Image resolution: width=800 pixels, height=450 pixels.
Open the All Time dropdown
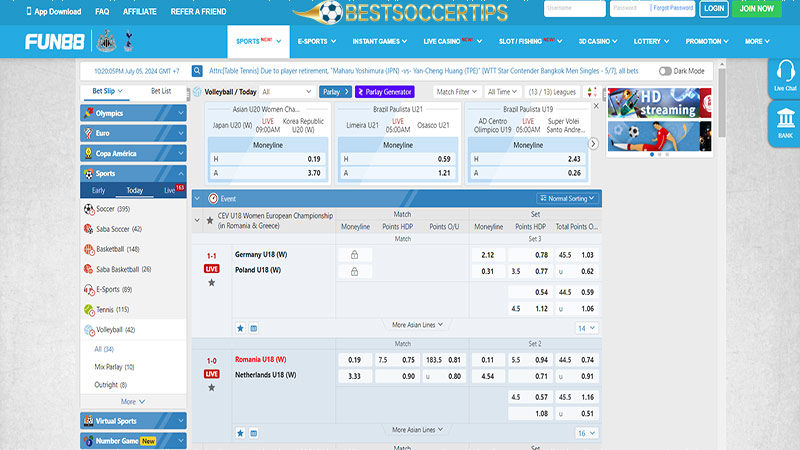pos(502,92)
